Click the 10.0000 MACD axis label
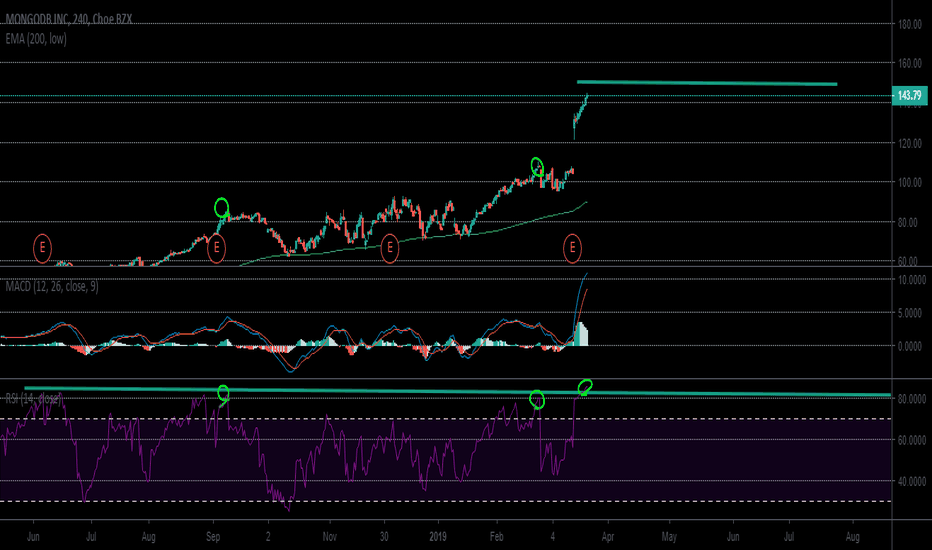932x550 pixels. tap(911, 279)
